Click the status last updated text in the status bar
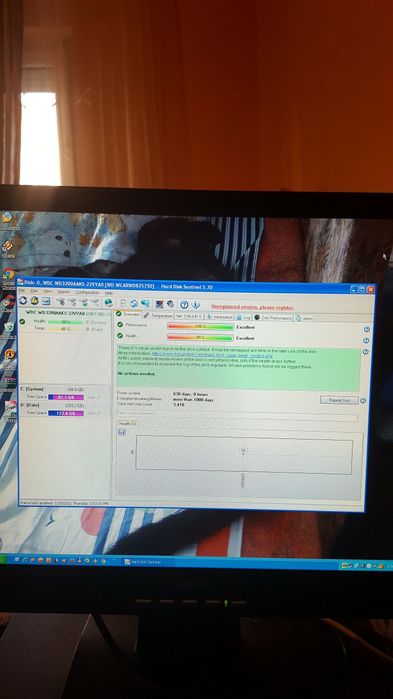This screenshot has height=699, width=393. pyautogui.click(x=63, y=503)
